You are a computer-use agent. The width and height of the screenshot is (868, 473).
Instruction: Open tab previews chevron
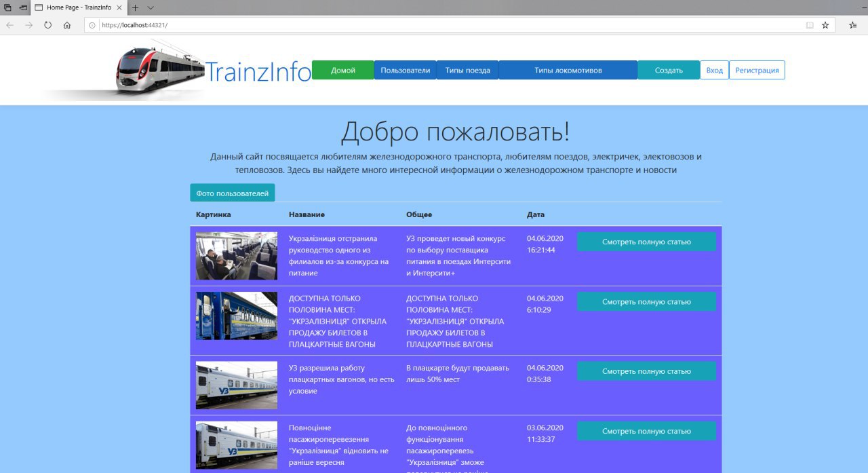tap(151, 7)
